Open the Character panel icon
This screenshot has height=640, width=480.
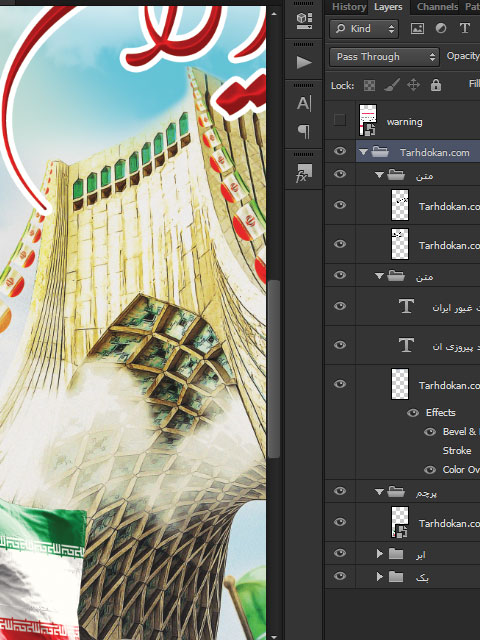point(304,104)
